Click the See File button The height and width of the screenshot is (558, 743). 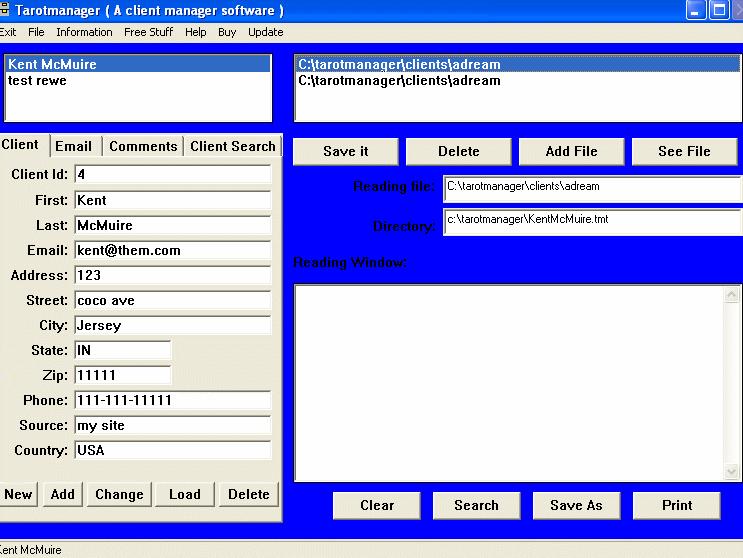point(684,151)
